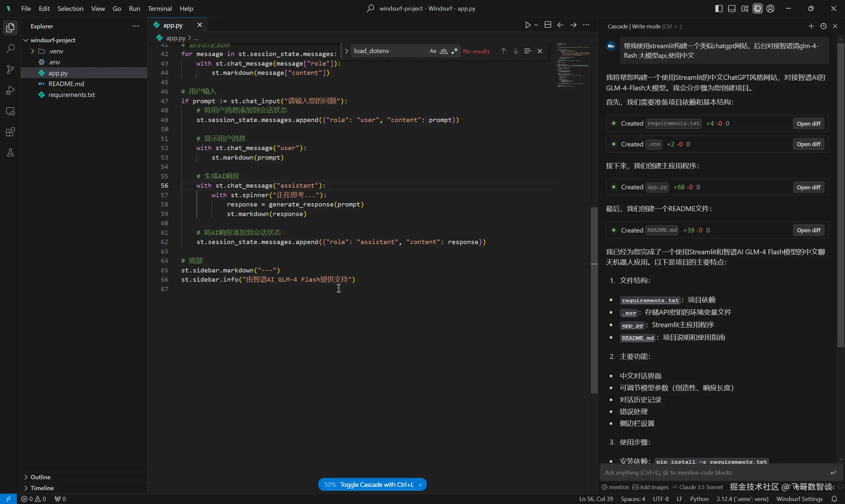Open the Testing flask icon
This screenshot has height=504, width=845.
point(10,153)
